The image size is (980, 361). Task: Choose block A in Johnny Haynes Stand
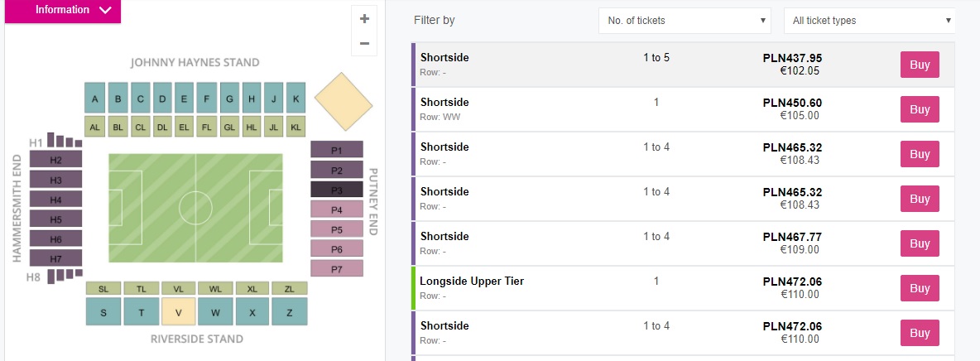coord(95,99)
